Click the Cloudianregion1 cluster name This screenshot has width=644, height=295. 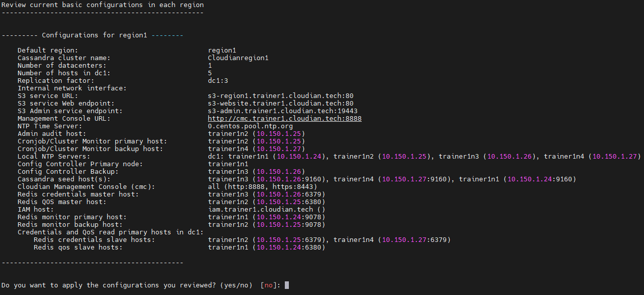238,58
